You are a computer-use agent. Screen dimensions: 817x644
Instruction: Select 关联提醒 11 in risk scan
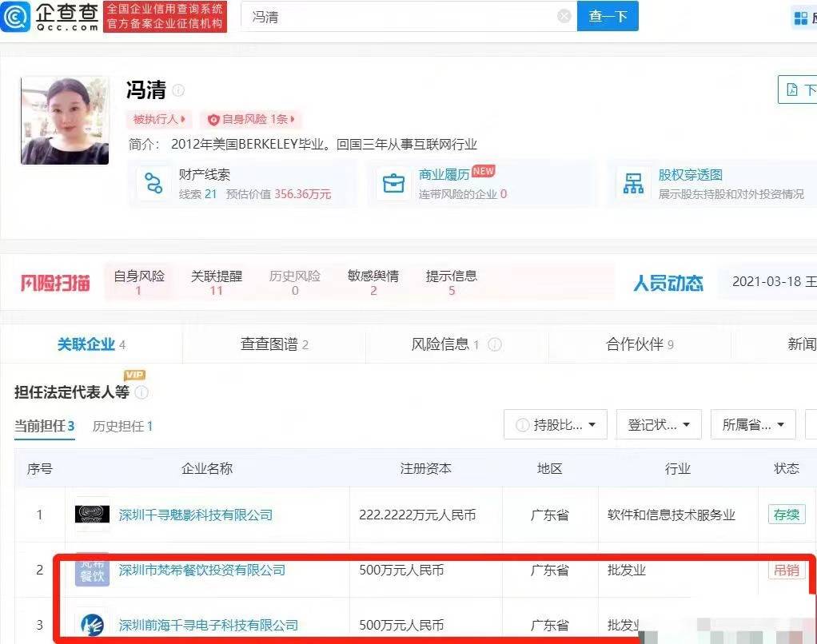217,282
